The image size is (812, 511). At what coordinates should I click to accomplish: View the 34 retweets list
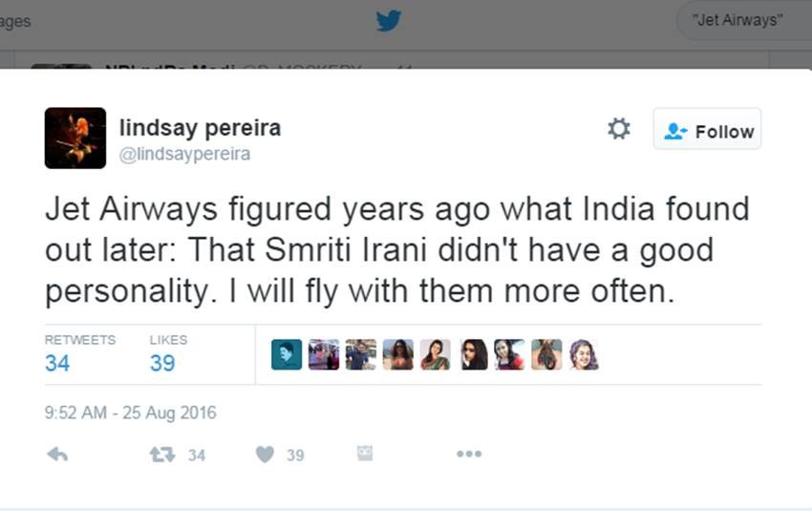pyautogui.click(x=57, y=363)
